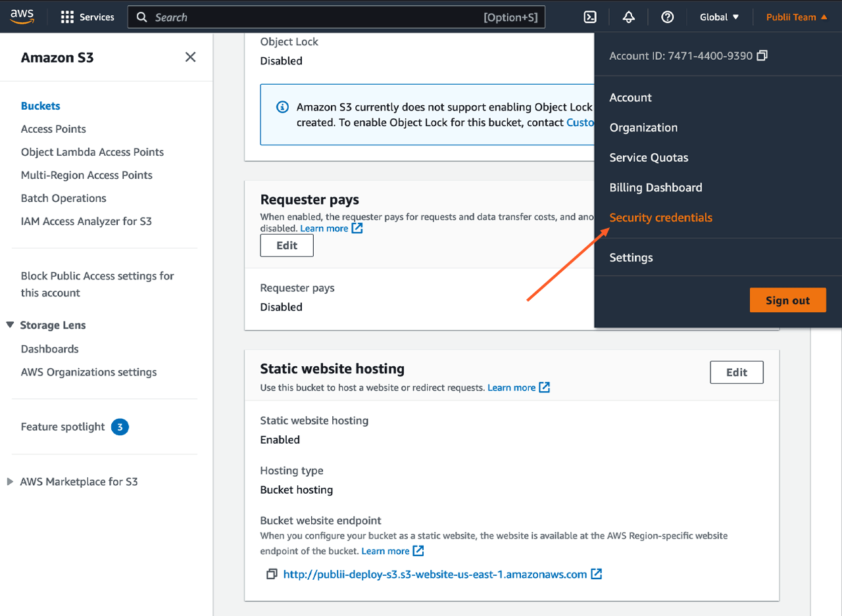The image size is (842, 616).
Task: Open the Billing Dashboard menu entry
Action: pos(655,187)
